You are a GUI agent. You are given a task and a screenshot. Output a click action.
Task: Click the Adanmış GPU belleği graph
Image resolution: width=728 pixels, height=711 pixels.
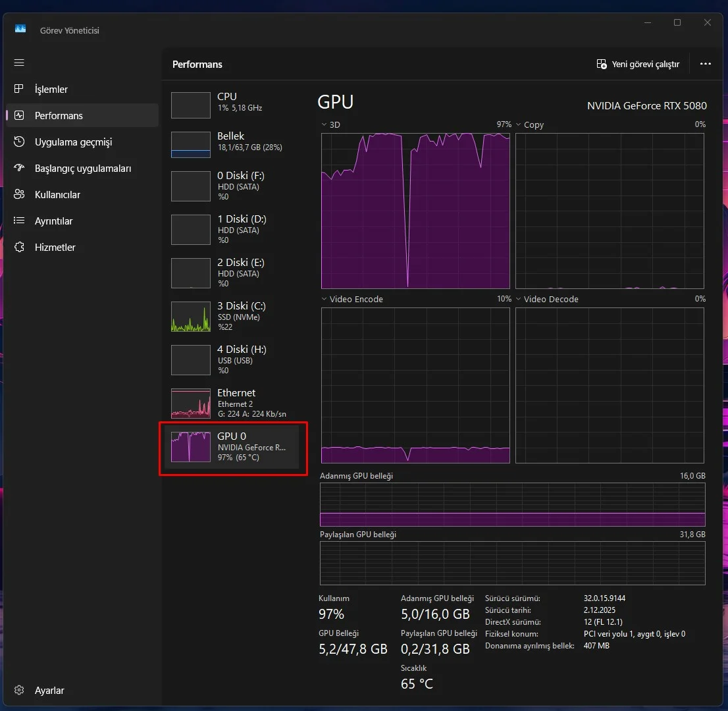[512, 504]
